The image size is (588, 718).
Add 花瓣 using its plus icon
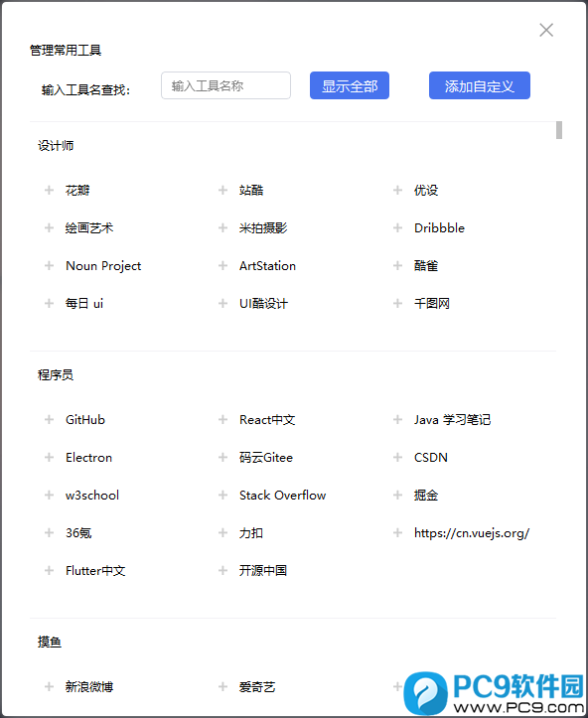pyautogui.click(x=49, y=190)
